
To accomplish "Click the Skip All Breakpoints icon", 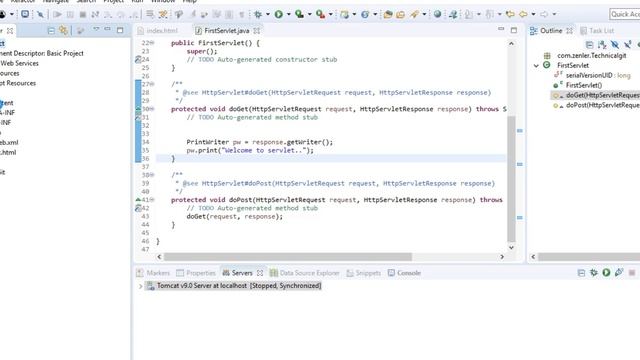I will pos(40,15).
